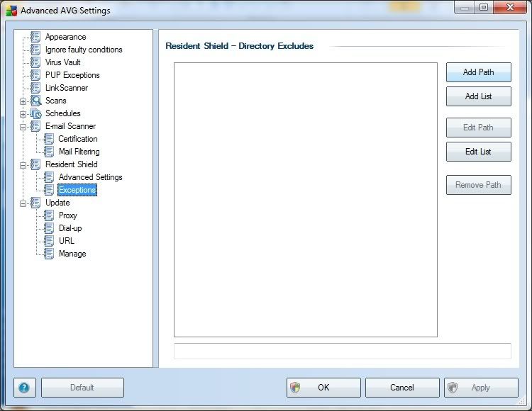Collapse the Update tree node

pyautogui.click(x=23, y=203)
